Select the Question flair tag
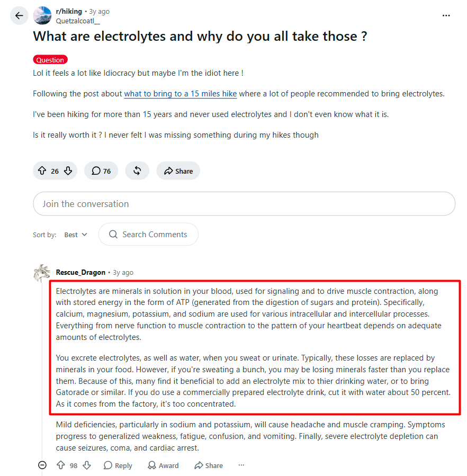This screenshot has width=467, height=476. point(50,60)
